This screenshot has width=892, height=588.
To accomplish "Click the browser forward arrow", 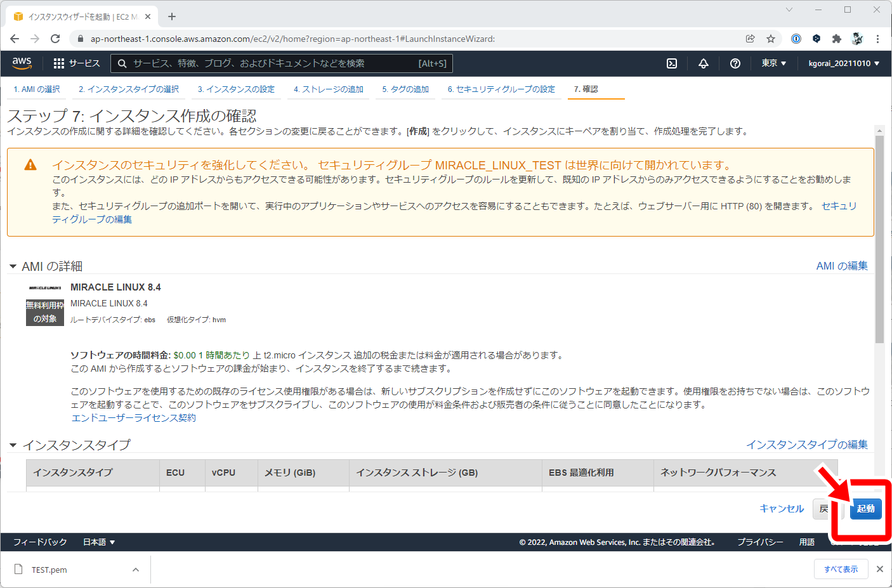I will tap(35, 39).
